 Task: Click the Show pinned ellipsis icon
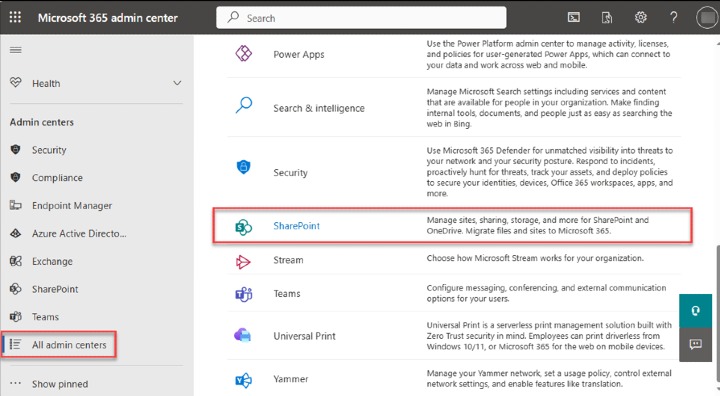click(x=15, y=384)
